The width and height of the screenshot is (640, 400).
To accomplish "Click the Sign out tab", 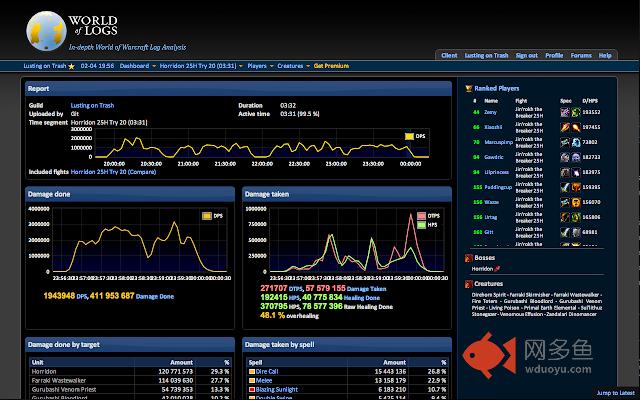I will tap(527, 56).
